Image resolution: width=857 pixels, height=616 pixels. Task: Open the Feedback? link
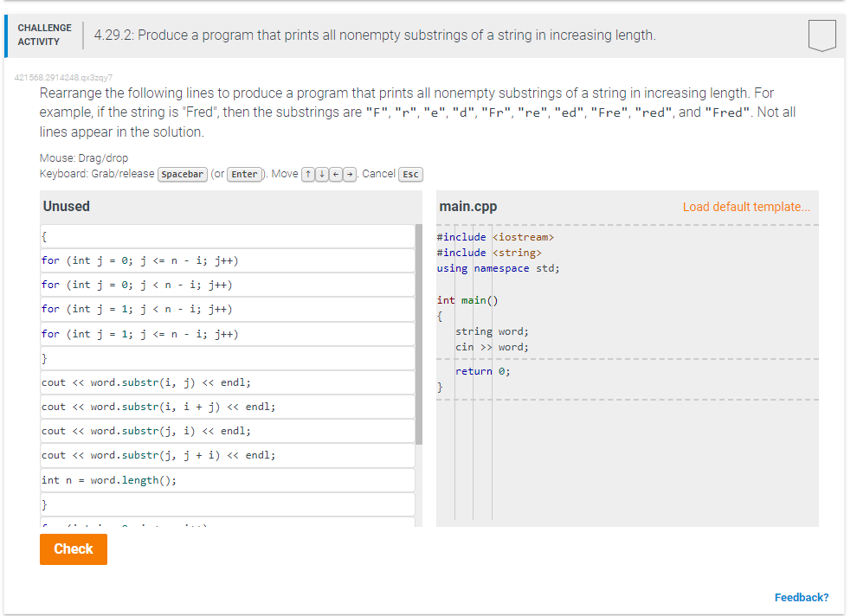[802, 597]
